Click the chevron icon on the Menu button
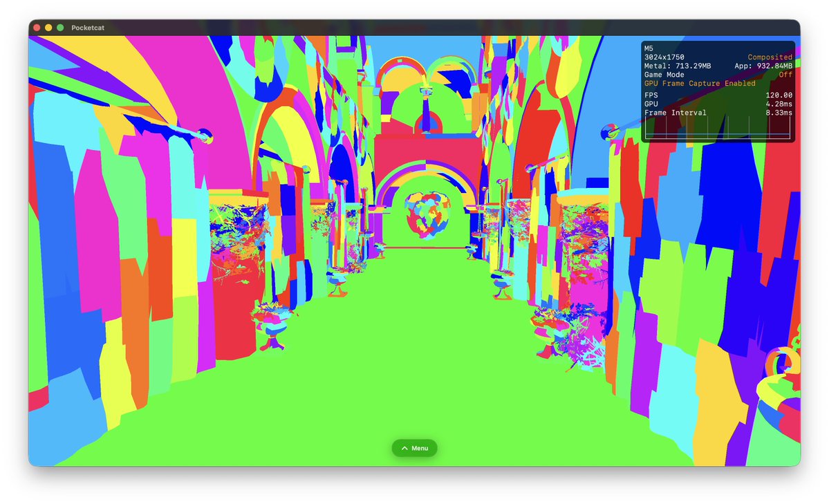Image resolution: width=829 pixels, height=504 pixels. 404,448
